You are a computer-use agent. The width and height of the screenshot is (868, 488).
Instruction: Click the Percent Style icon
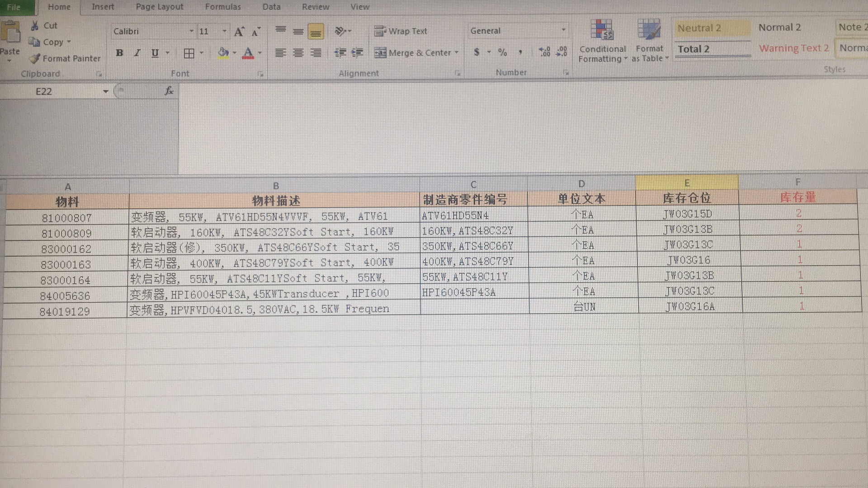502,52
